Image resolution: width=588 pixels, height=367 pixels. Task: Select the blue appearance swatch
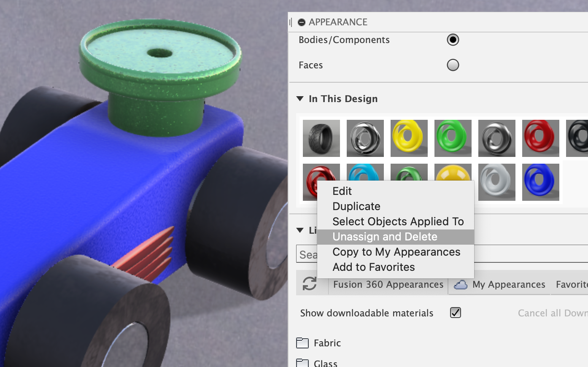click(541, 182)
